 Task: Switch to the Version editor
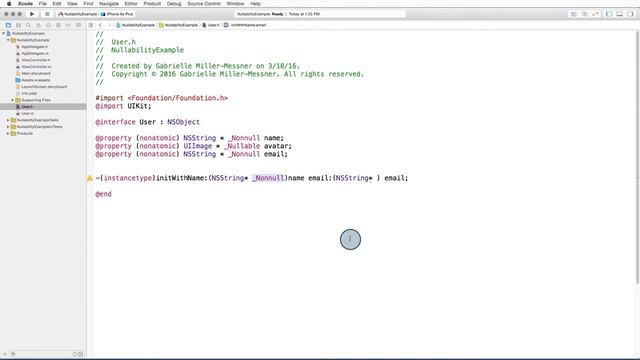click(x=595, y=14)
